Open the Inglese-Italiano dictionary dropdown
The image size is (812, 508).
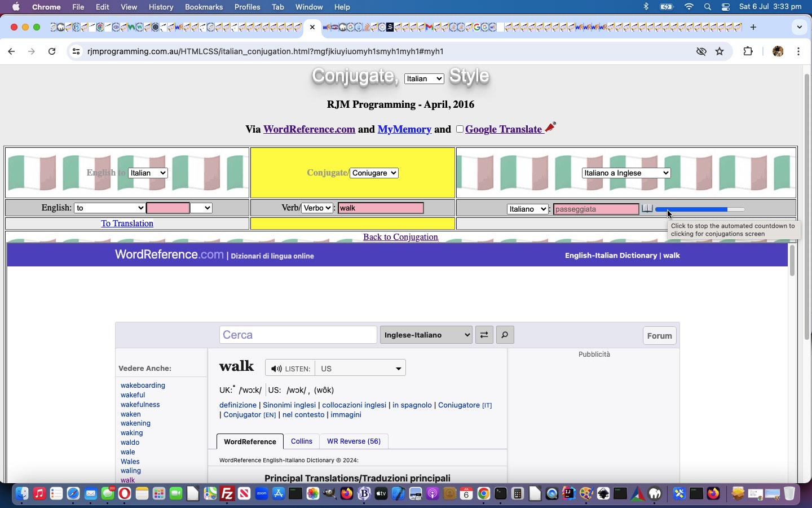[426, 335]
